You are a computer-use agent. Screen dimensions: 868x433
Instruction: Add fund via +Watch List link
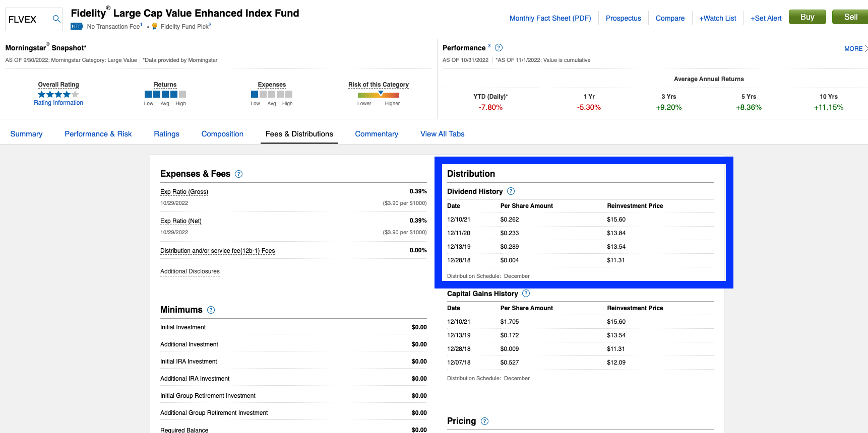coord(717,18)
